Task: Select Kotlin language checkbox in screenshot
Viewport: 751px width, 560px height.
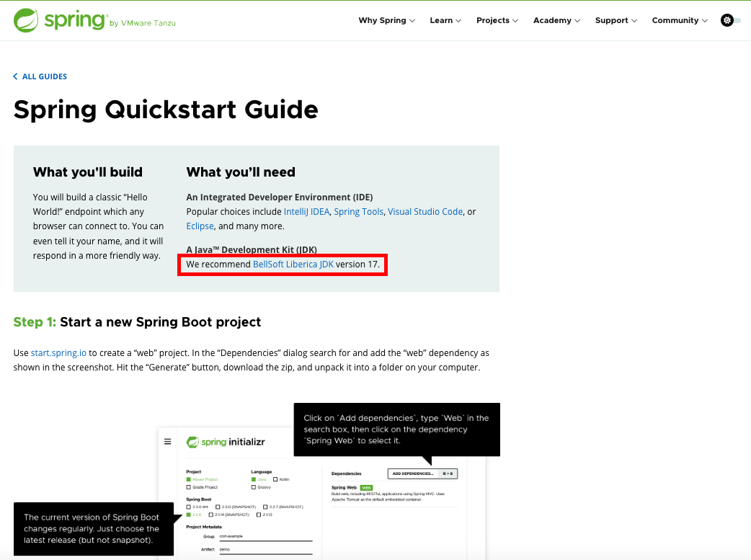Action: [275, 479]
